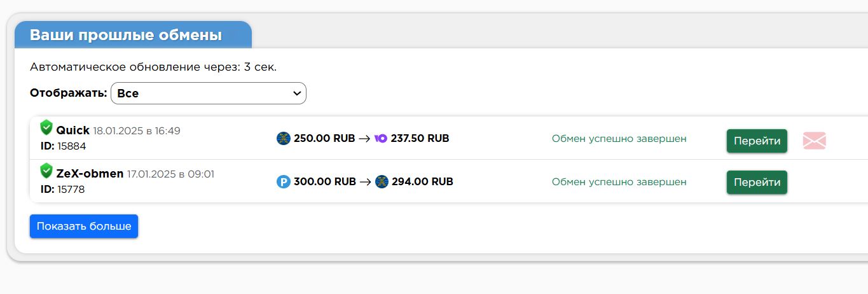Click the Quick exchanger name

pos(72,130)
